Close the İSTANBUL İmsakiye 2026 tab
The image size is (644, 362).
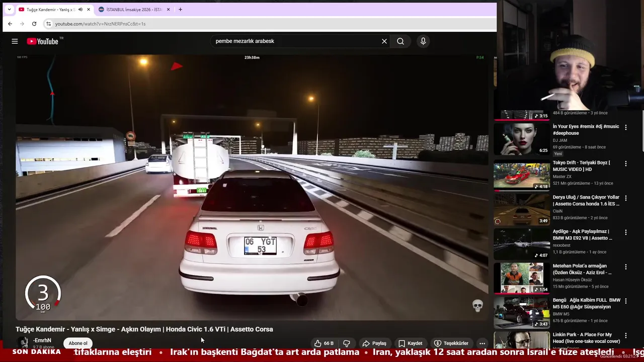click(168, 10)
